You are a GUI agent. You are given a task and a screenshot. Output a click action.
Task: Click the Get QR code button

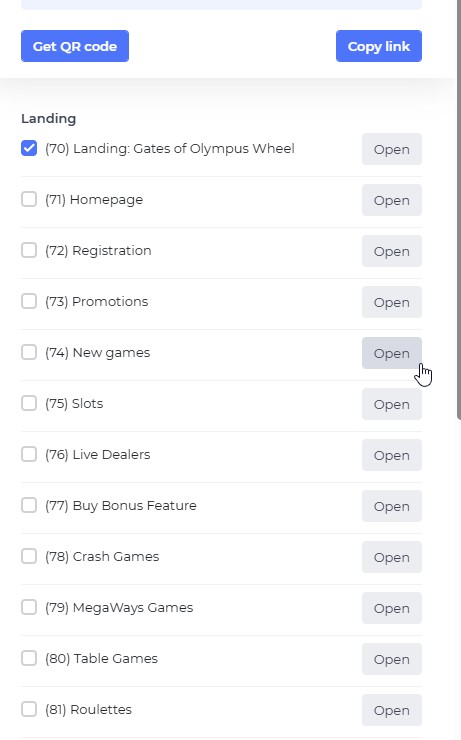pyautogui.click(x=75, y=46)
